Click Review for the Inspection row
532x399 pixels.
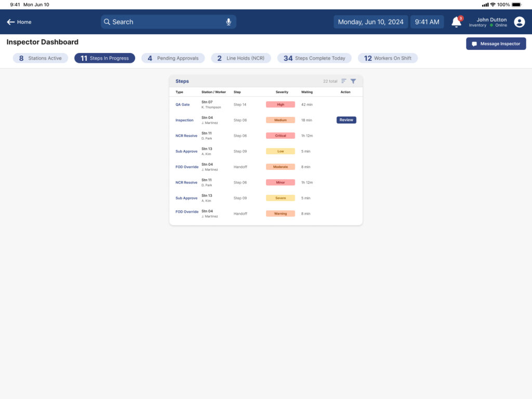346,120
